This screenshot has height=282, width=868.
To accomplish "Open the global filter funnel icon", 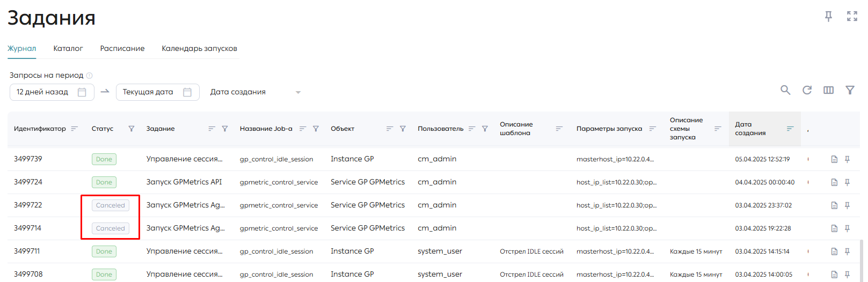I will pyautogui.click(x=850, y=90).
